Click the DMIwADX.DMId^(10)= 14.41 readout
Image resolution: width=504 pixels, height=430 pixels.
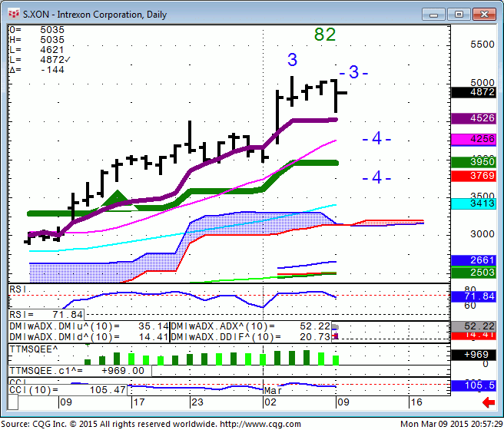(x=88, y=337)
